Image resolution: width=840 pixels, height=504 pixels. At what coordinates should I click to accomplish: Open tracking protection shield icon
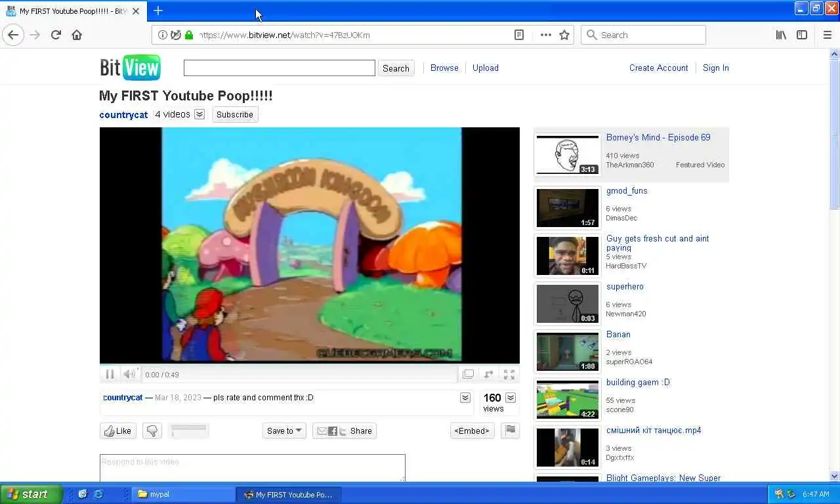(x=176, y=35)
